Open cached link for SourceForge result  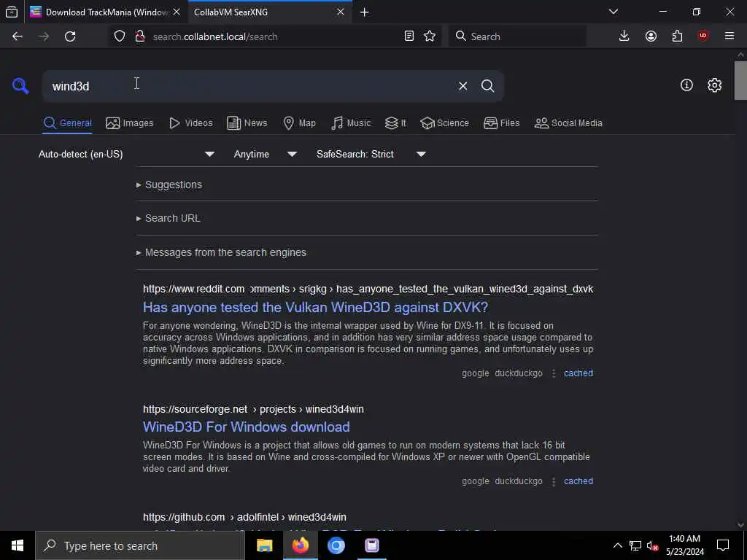[x=578, y=481]
